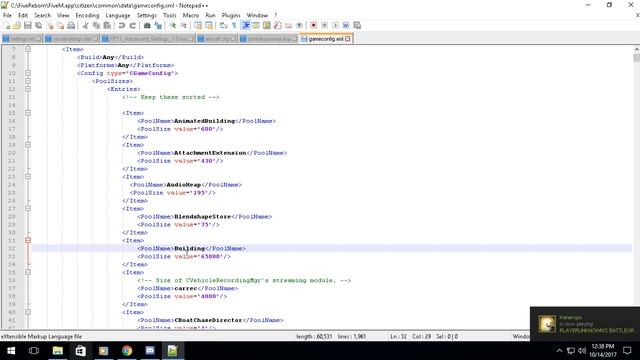Collapse the top-level Item fold on line 7
This screenshot has height=360, width=640.
(28, 49)
